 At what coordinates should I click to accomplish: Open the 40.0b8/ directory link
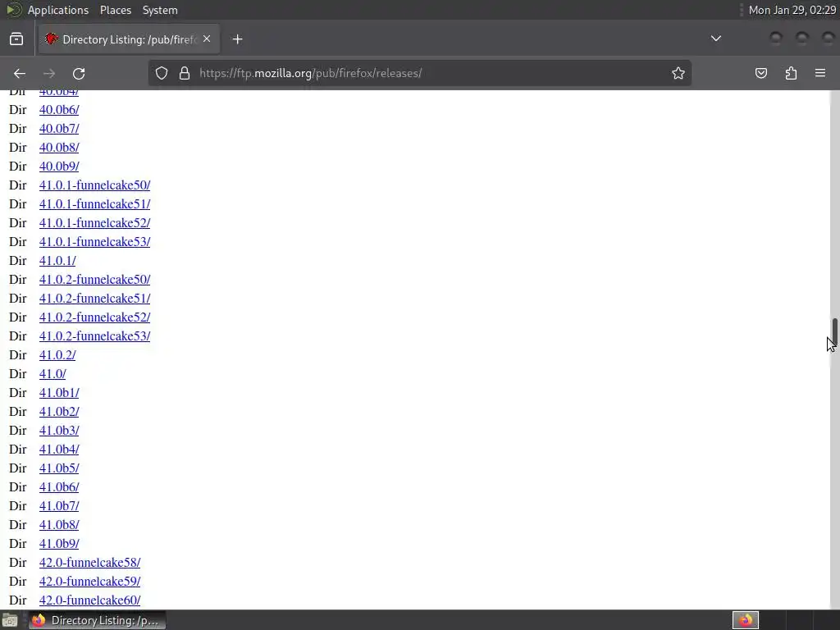click(59, 148)
